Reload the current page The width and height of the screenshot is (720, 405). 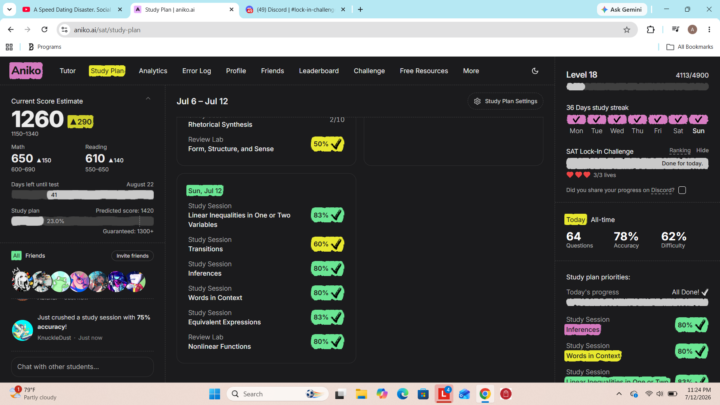click(x=44, y=30)
